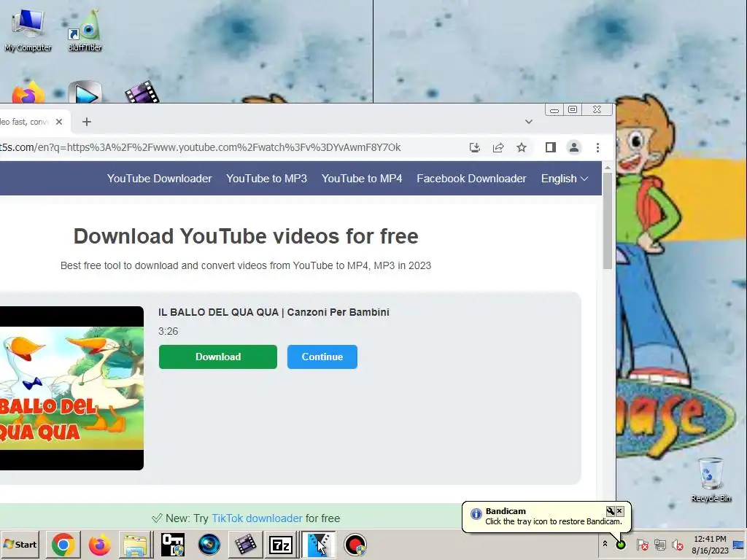This screenshot has height=560, width=747.
Task: Open the film clapper taskbar icon
Action: coord(245,545)
